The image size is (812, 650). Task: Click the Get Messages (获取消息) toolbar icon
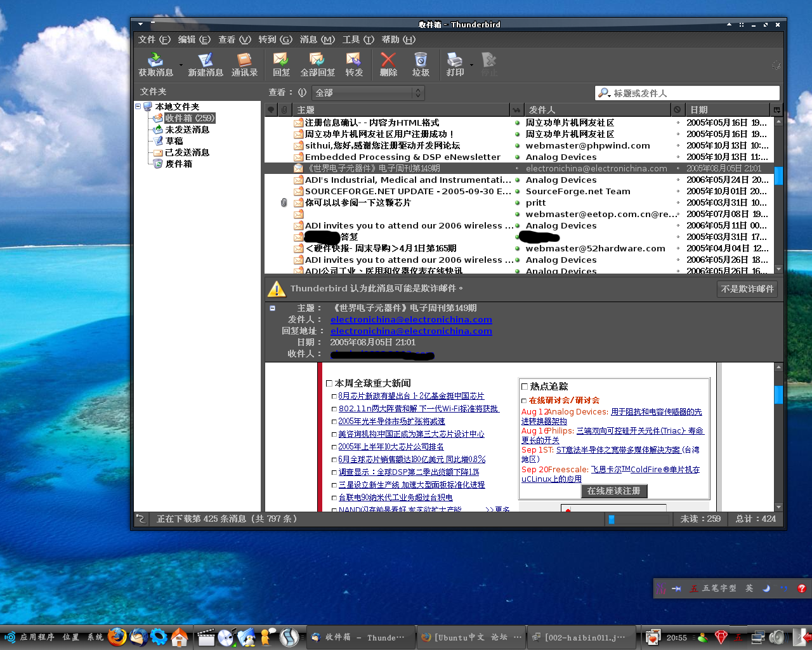[x=155, y=64]
